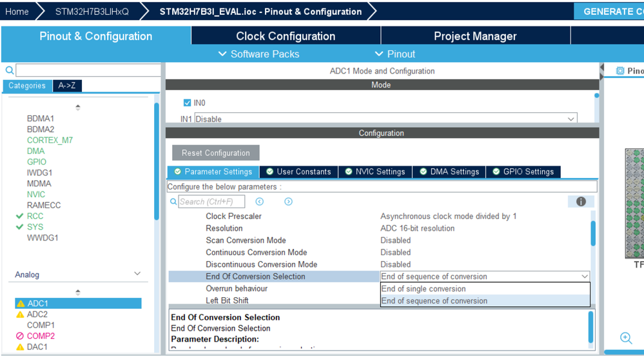Select the Categories tab
The height and width of the screenshot is (359, 644).
click(27, 86)
